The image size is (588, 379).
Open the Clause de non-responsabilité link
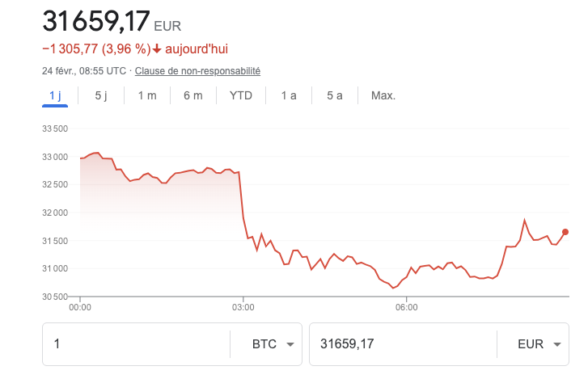(x=197, y=71)
